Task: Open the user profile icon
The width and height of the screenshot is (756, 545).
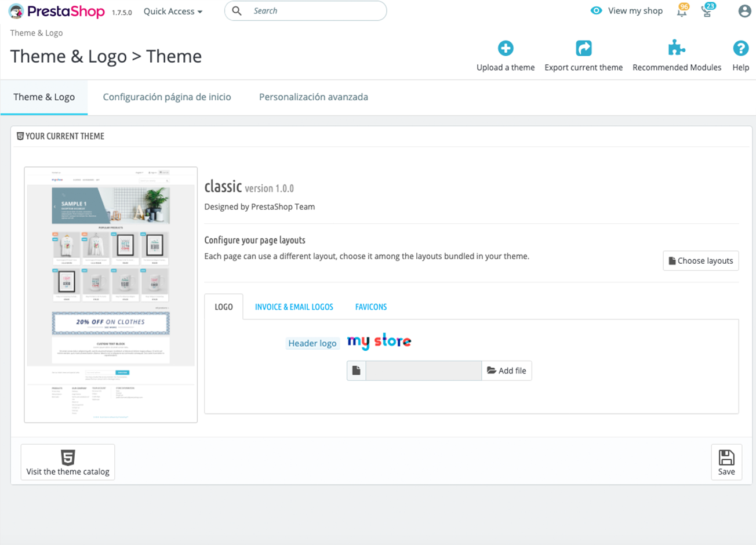Action: (744, 11)
